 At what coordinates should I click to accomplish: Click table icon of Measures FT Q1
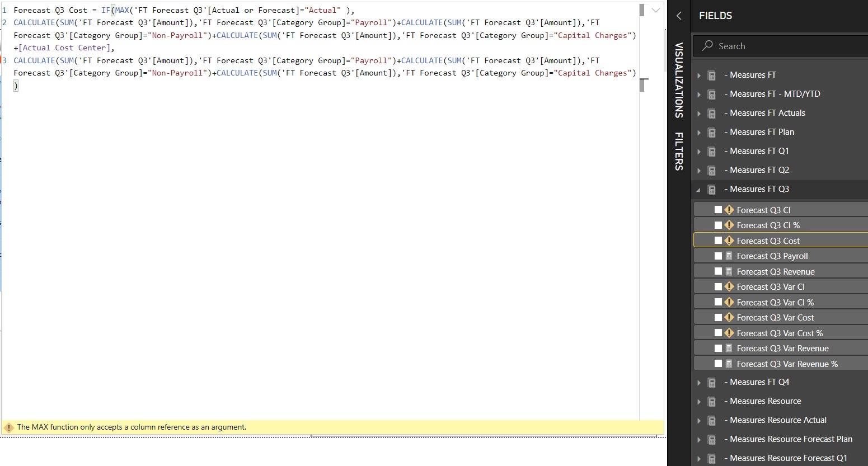pyautogui.click(x=712, y=151)
